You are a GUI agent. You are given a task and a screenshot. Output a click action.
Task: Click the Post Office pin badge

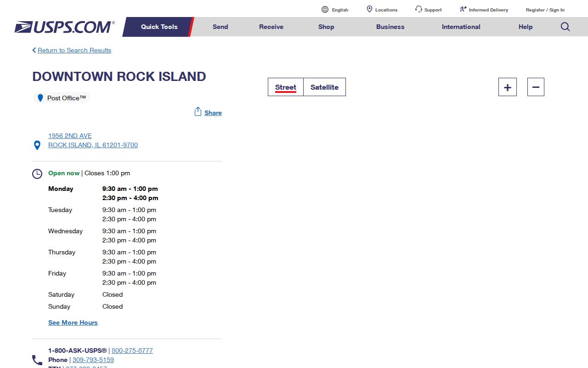tap(62, 98)
